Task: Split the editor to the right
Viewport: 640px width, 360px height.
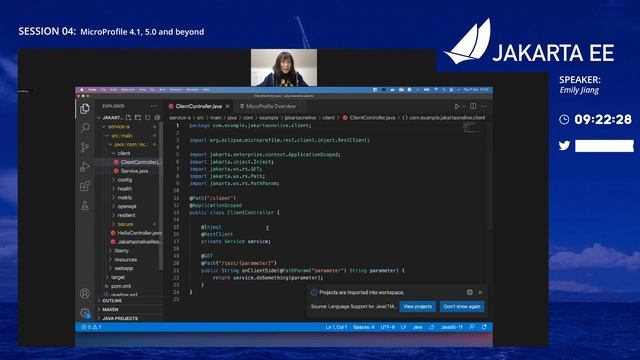Action: (x=473, y=106)
